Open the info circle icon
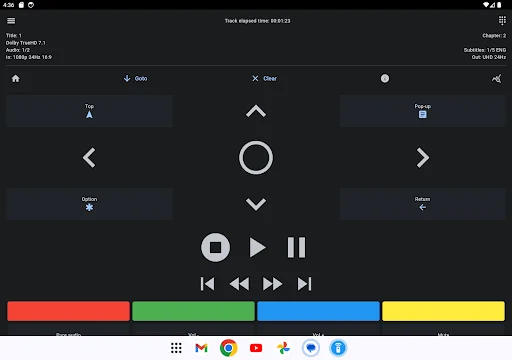Image resolution: width=512 pixels, height=360 pixels. tap(385, 78)
